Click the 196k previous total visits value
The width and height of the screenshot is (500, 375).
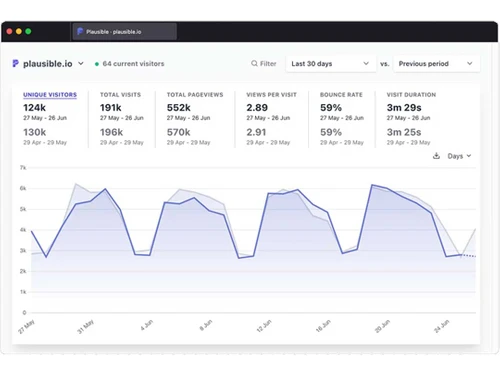tap(111, 132)
